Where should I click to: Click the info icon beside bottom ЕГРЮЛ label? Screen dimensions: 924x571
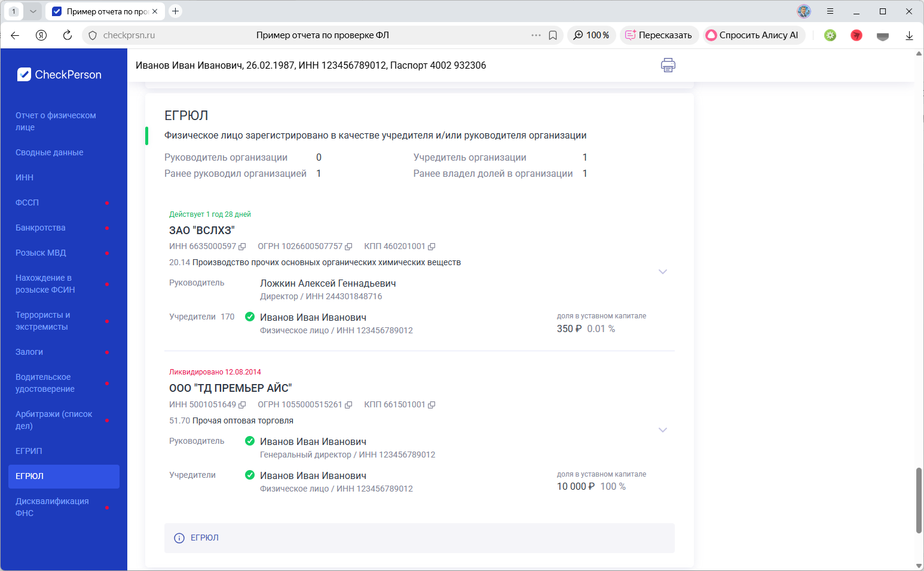[179, 538]
